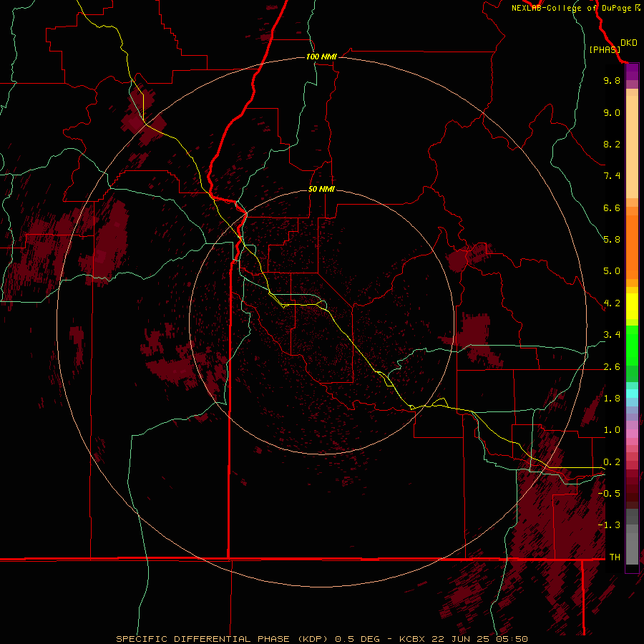The width and height of the screenshot is (644, 644).
Task: Click the 0.2 legend value
Action: tap(612, 462)
